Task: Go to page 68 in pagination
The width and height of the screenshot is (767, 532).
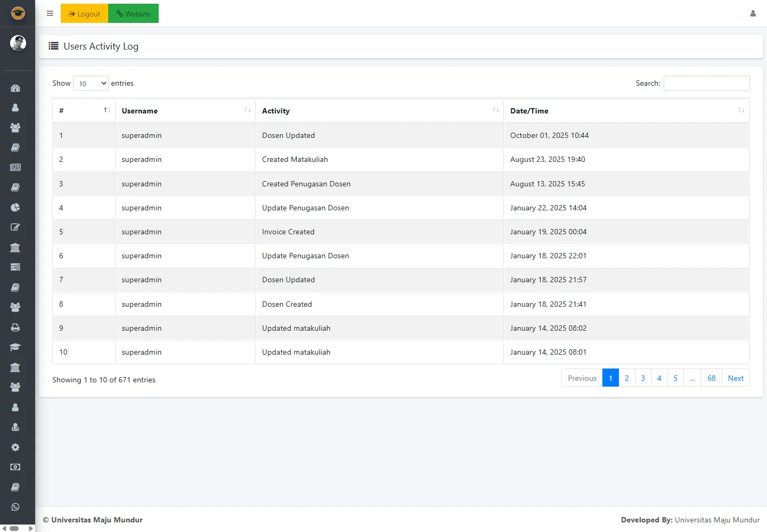Action: 711,378
